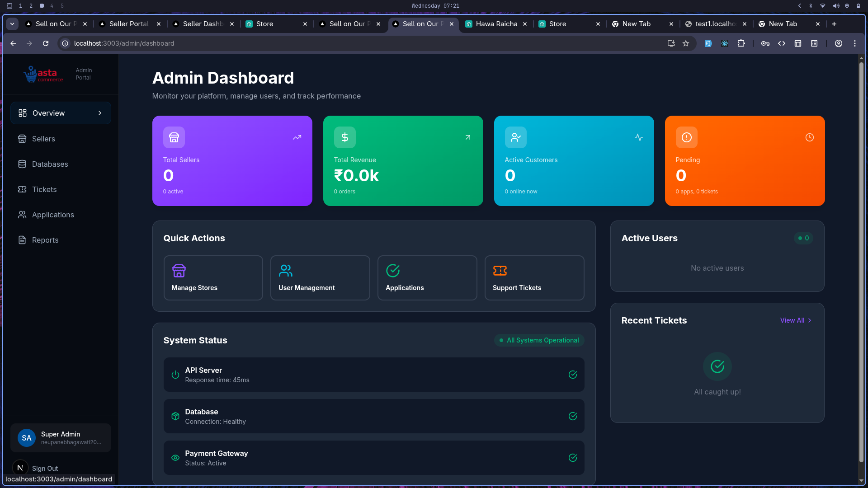Click the Sign Out button

tap(45, 469)
